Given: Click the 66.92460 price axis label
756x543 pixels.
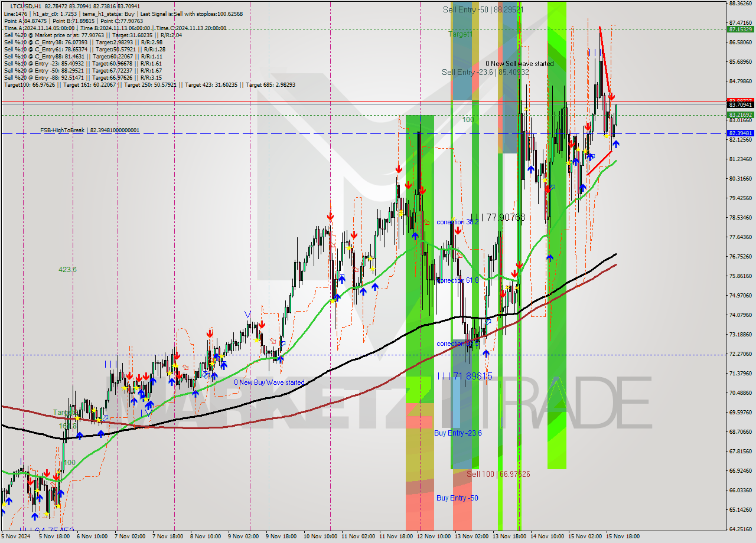Looking at the screenshot, I should (740, 470).
